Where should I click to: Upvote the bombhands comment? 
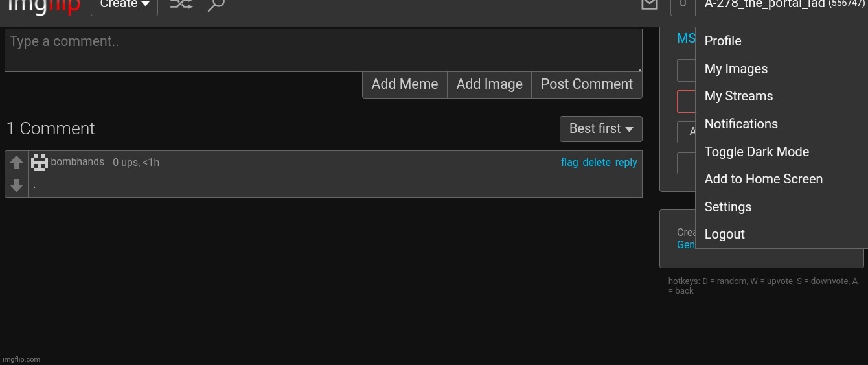pos(16,163)
